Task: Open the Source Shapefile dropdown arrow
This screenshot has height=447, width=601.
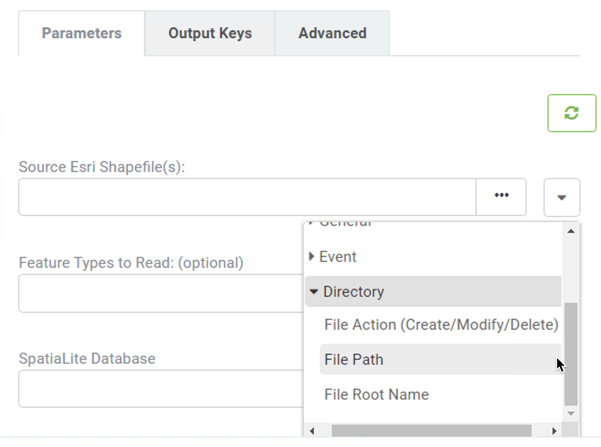Action: (x=562, y=197)
